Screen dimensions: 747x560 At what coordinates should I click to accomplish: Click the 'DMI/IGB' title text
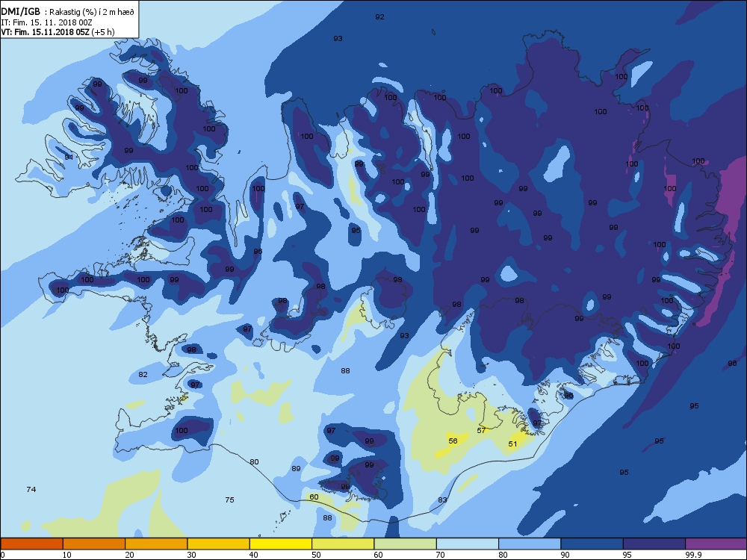click(x=20, y=12)
